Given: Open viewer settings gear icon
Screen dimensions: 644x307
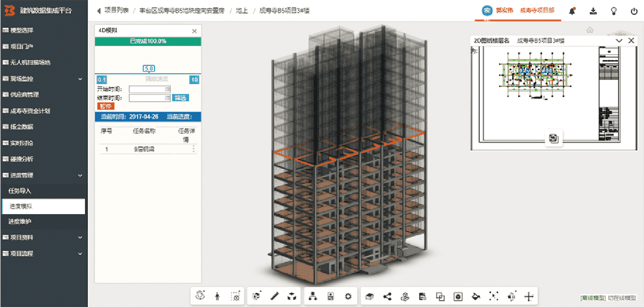Looking at the screenshot, I should 348,296.
